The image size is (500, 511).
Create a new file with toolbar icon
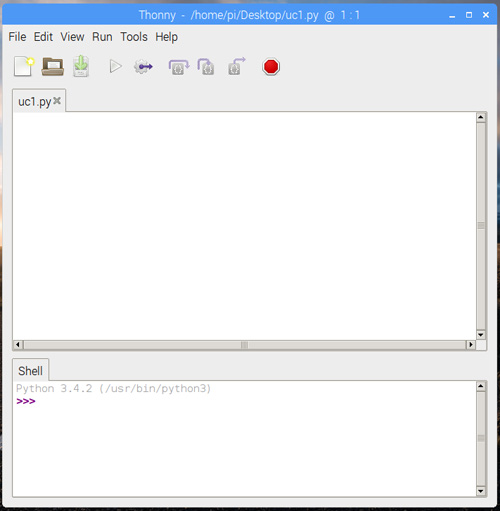[x=24, y=67]
